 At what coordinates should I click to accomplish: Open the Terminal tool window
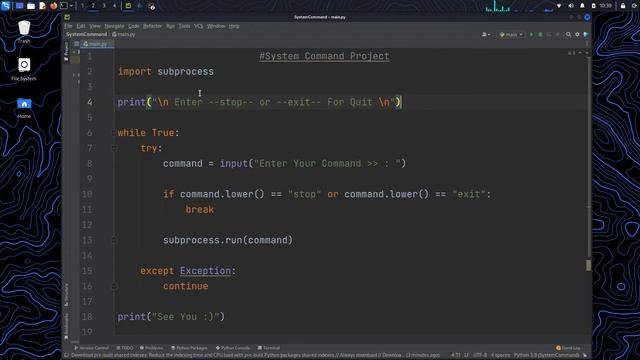pos(269,348)
